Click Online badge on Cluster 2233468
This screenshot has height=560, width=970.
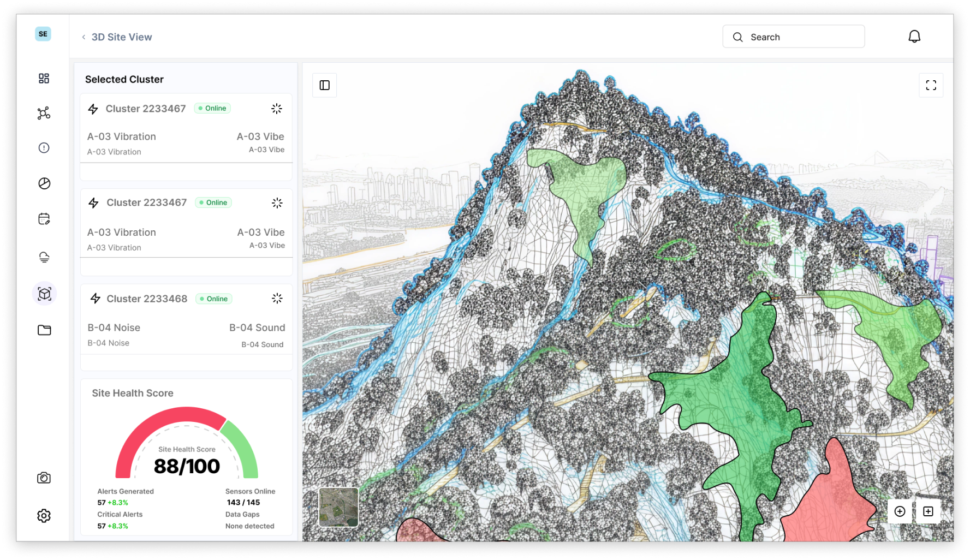click(x=213, y=299)
